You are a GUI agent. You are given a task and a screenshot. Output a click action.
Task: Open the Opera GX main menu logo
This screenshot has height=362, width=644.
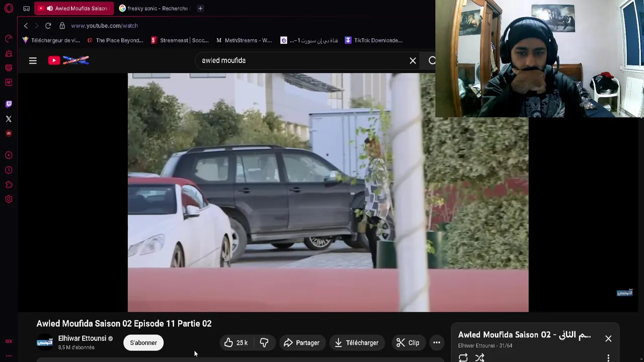[x=9, y=8]
